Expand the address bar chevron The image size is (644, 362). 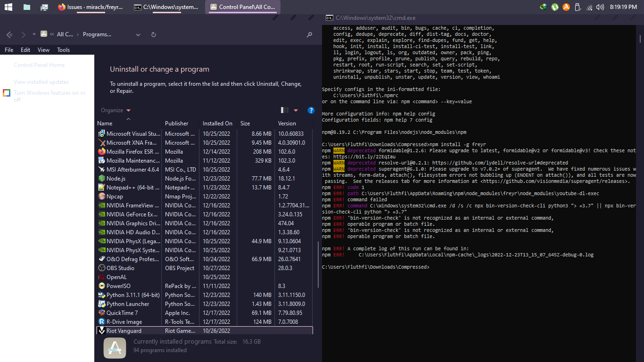point(138,34)
